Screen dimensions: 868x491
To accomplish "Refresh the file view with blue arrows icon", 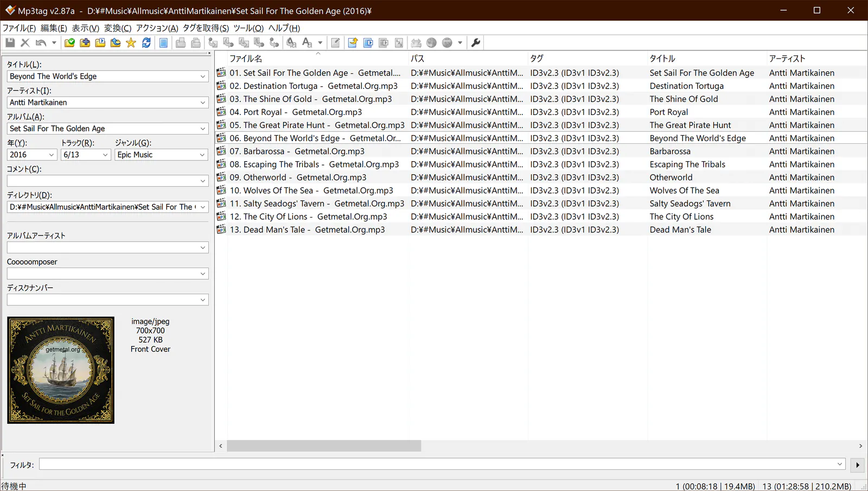I will point(146,43).
